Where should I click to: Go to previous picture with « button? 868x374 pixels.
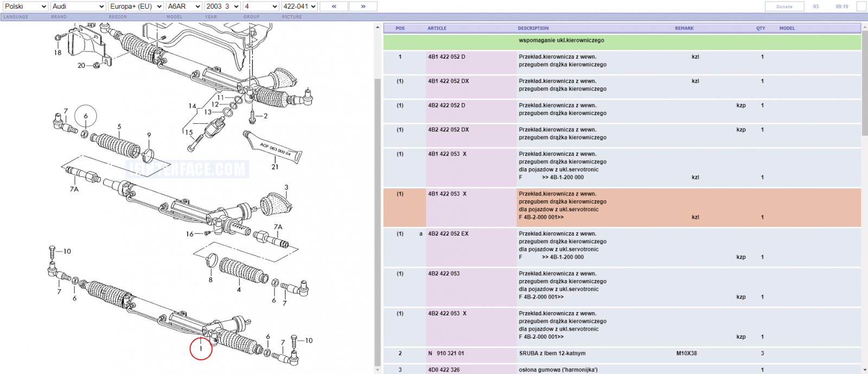point(334,7)
